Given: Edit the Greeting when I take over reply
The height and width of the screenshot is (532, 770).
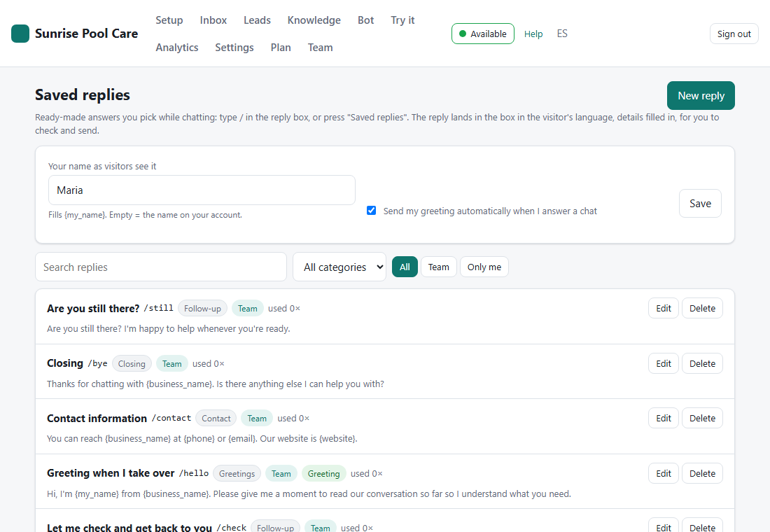Looking at the screenshot, I should (664, 473).
